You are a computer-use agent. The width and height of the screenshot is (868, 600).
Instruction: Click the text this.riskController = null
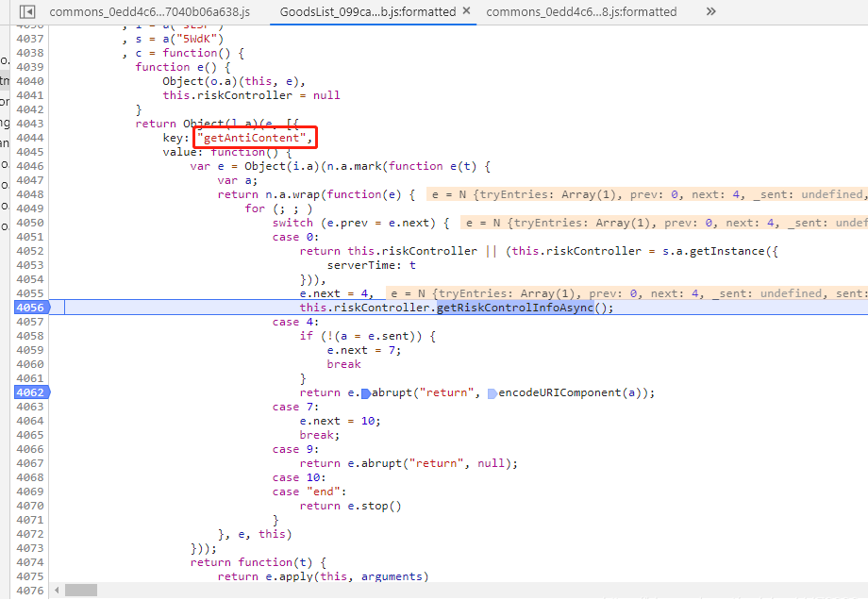251,95
